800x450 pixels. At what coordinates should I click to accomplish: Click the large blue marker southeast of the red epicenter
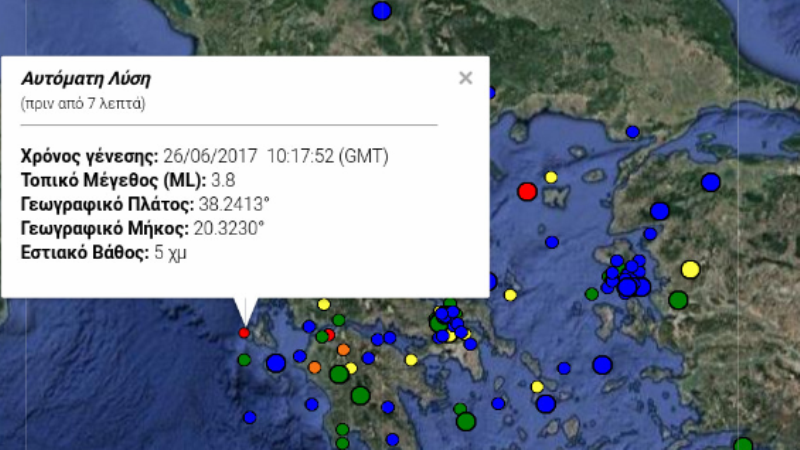[276, 363]
